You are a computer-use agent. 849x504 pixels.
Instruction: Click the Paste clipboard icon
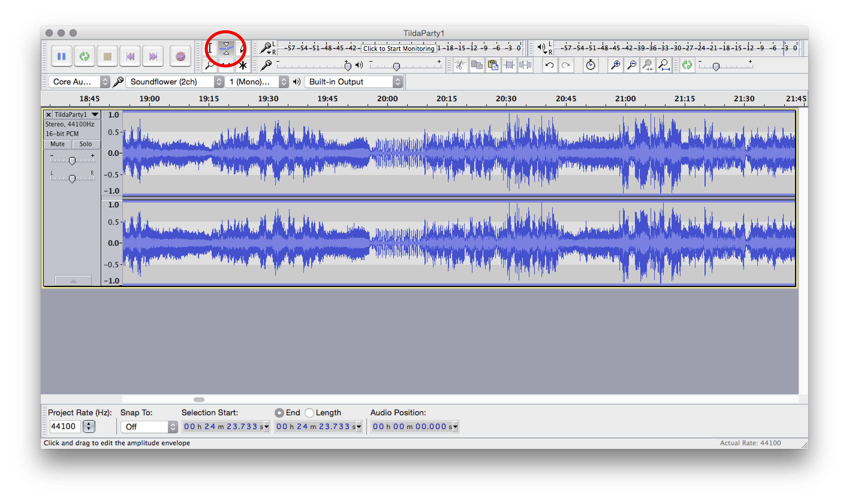click(x=493, y=65)
